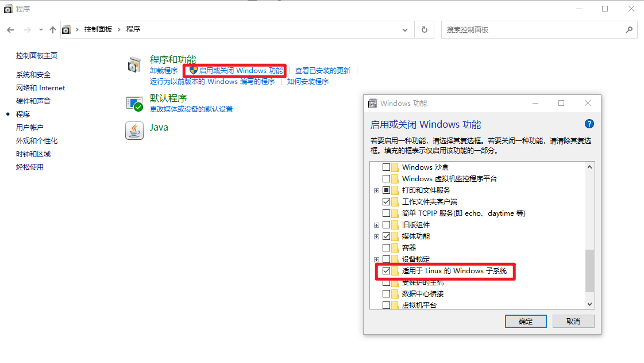Image resolution: width=644 pixels, height=363 pixels.
Task: Expand the 旧版组件 tree node
Action: pos(377,226)
